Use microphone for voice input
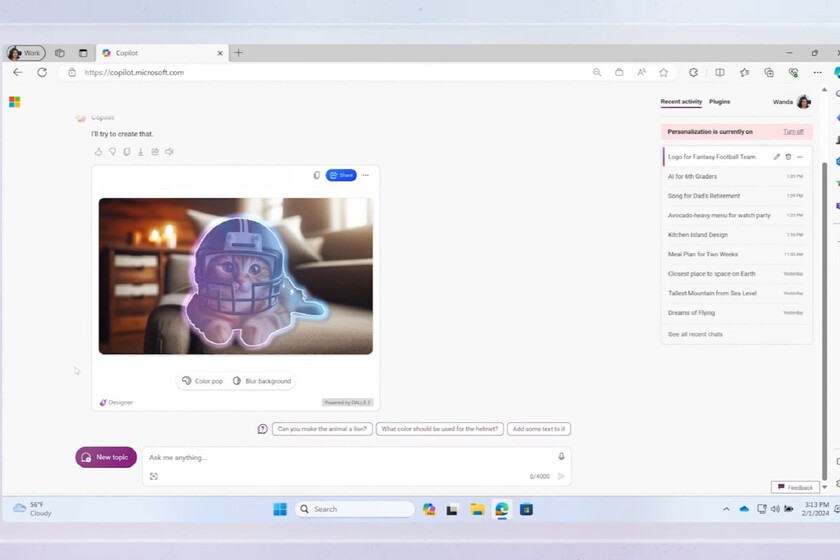Image resolution: width=840 pixels, height=560 pixels. 561,457
